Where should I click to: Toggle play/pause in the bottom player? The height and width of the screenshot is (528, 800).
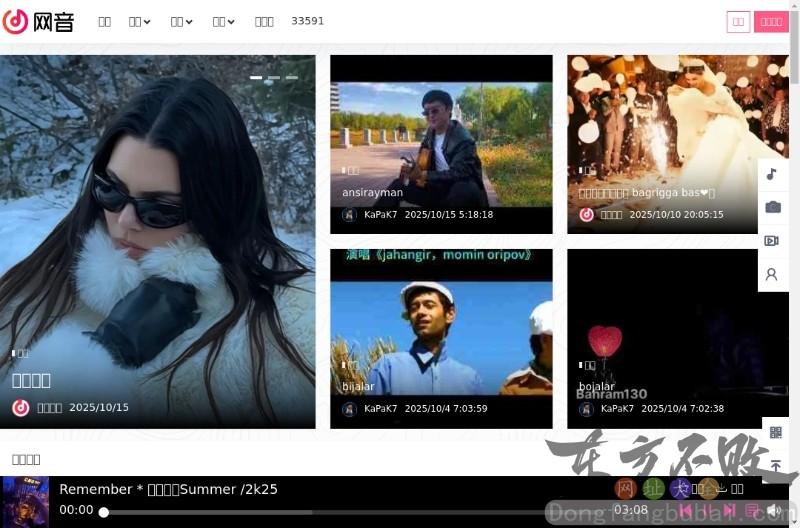(708, 510)
